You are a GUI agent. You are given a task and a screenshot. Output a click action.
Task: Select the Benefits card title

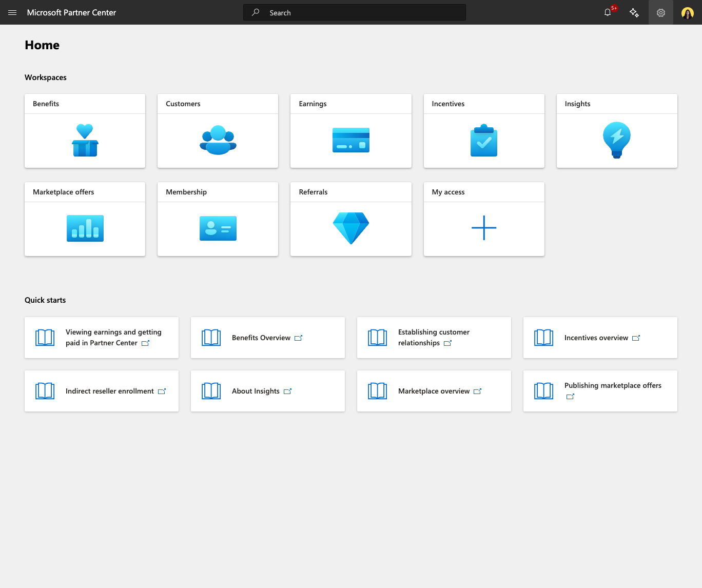click(46, 104)
